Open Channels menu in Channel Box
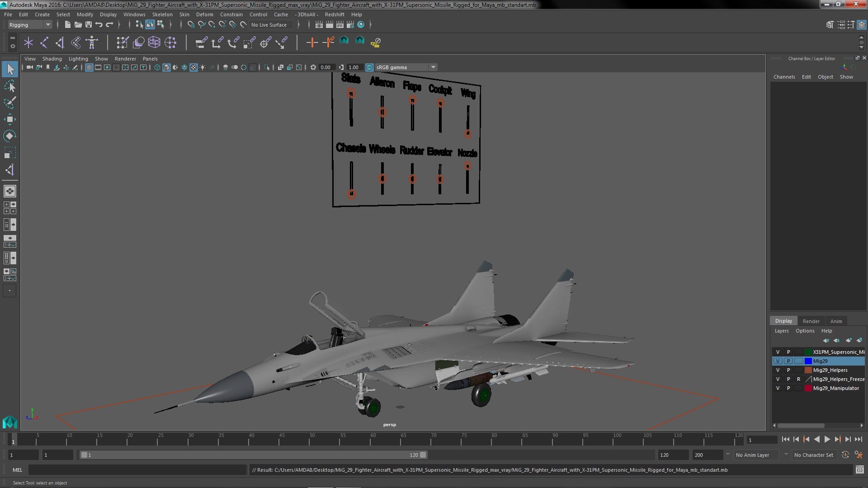The image size is (868, 488). click(784, 77)
